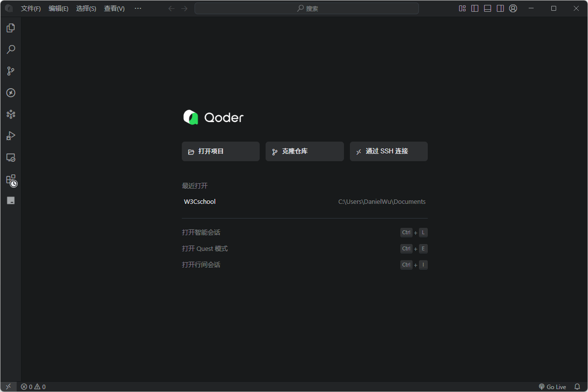
Task: Toggle the primary side bar
Action: (475, 8)
